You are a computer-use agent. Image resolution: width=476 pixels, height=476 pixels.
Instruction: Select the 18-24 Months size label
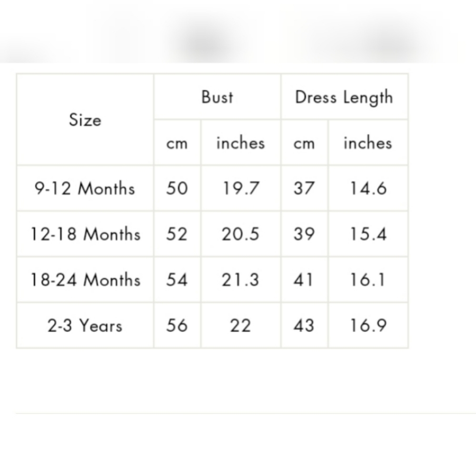pos(85,280)
